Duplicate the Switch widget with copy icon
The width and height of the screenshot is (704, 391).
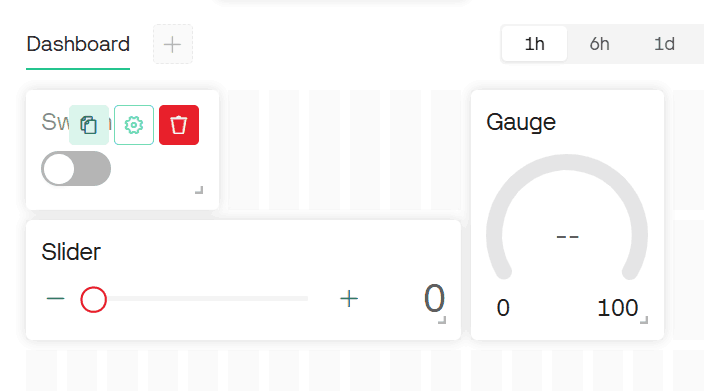tap(89, 125)
